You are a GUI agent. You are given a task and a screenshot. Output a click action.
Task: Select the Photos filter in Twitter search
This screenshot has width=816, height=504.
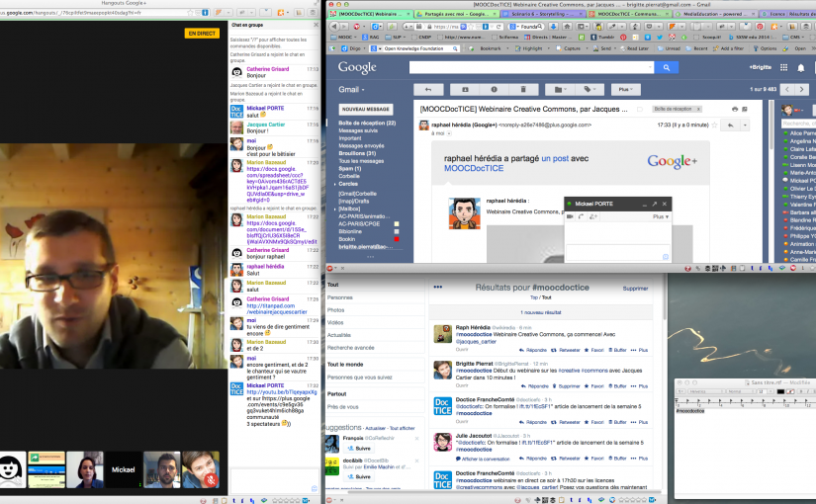pyautogui.click(x=335, y=310)
